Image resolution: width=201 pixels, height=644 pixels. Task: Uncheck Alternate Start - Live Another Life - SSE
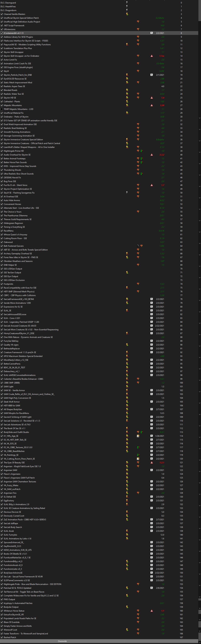[2, 208]
